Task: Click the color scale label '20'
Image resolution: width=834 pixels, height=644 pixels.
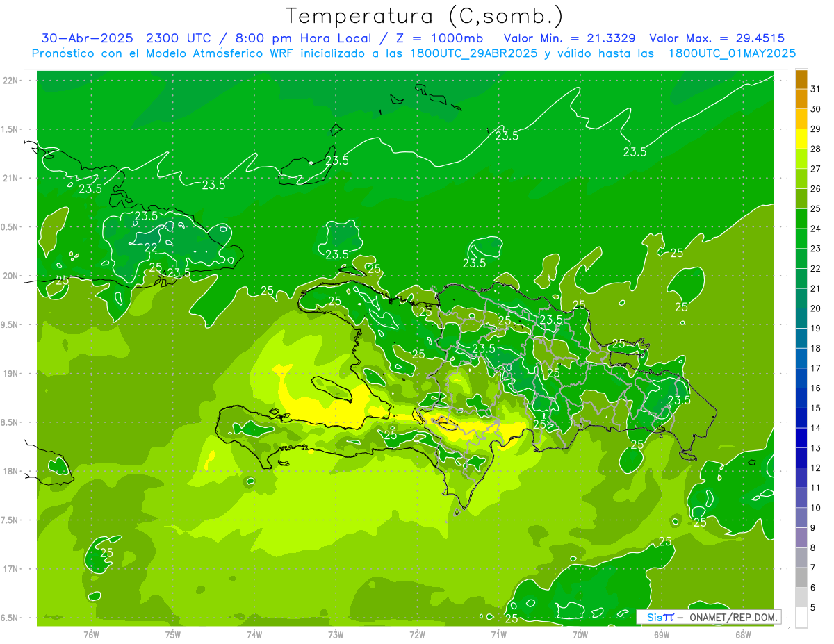Action: tap(816, 308)
